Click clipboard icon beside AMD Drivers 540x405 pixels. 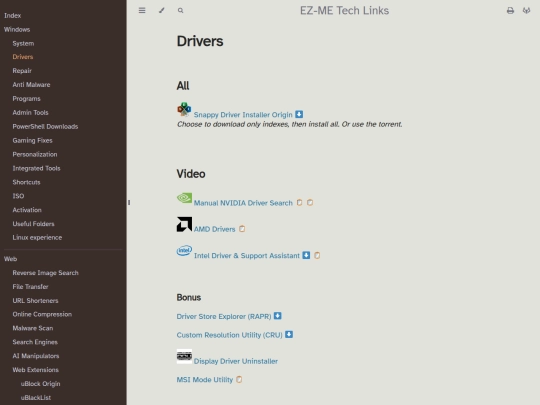point(242,229)
